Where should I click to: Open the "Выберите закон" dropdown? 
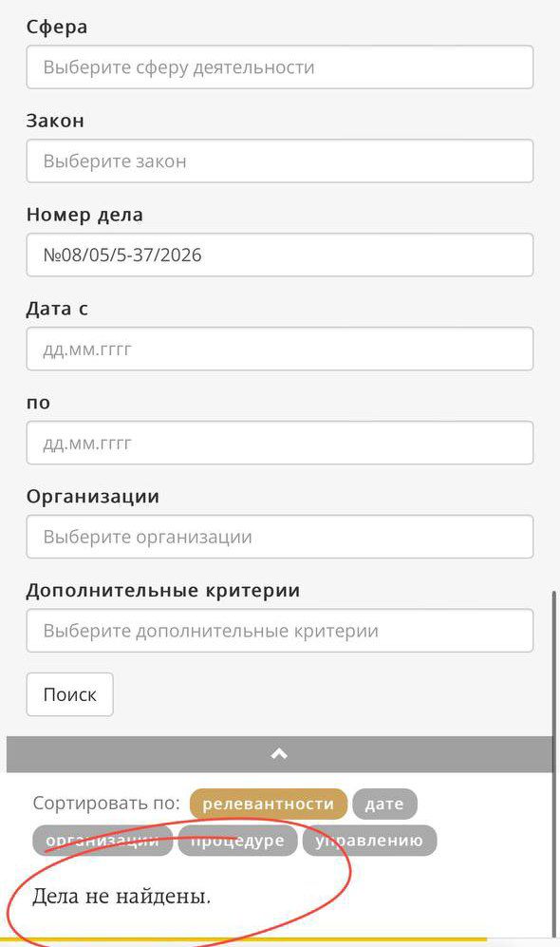[x=280, y=161]
